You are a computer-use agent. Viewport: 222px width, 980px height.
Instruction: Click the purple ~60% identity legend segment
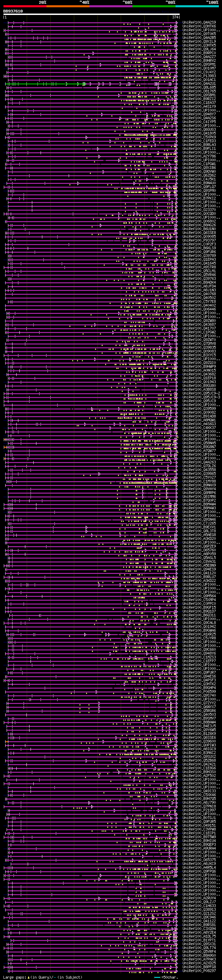pyautogui.click(x=111, y=6)
